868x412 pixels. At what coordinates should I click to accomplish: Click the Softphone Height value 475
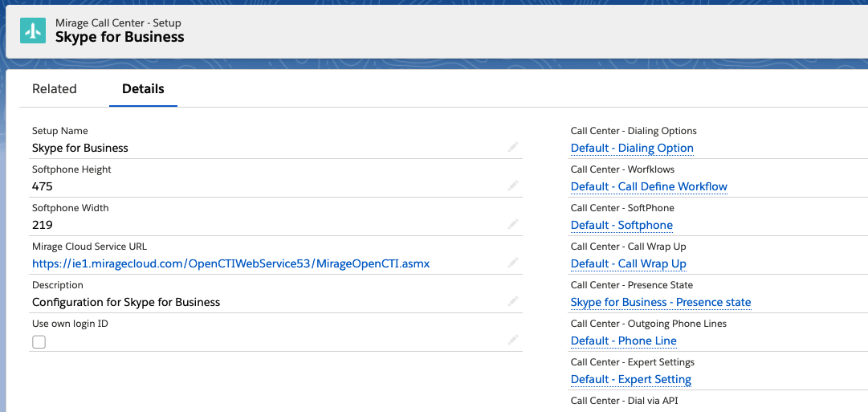[x=43, y=186]
